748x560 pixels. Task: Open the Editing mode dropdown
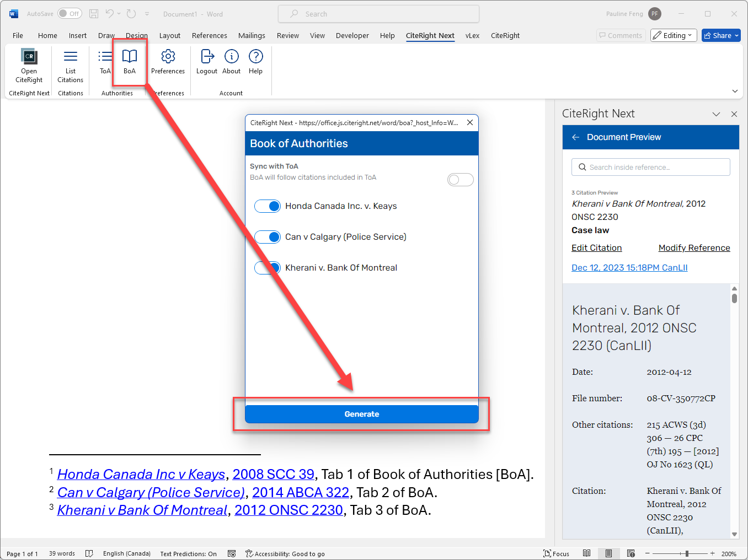pos(674,35)
